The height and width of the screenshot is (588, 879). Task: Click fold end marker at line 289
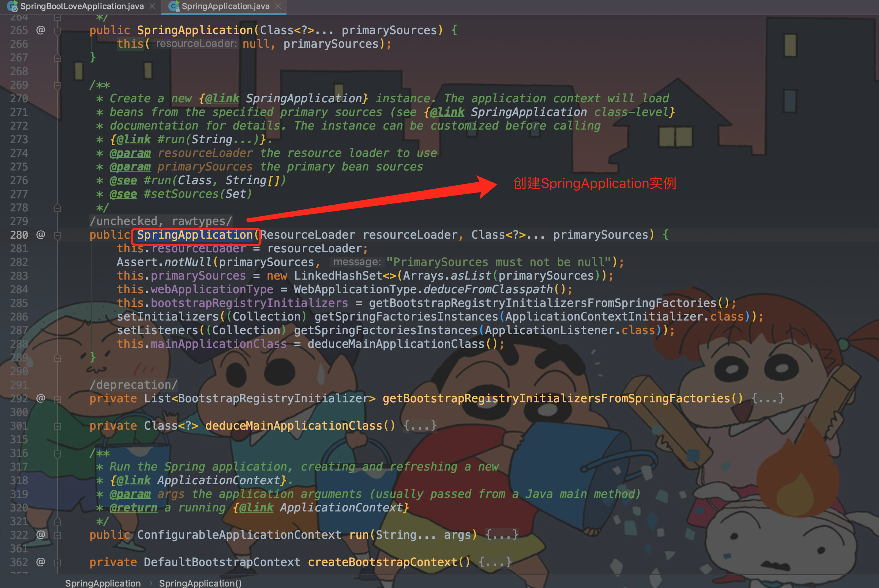pyautogui.click(x=58, y=358)
